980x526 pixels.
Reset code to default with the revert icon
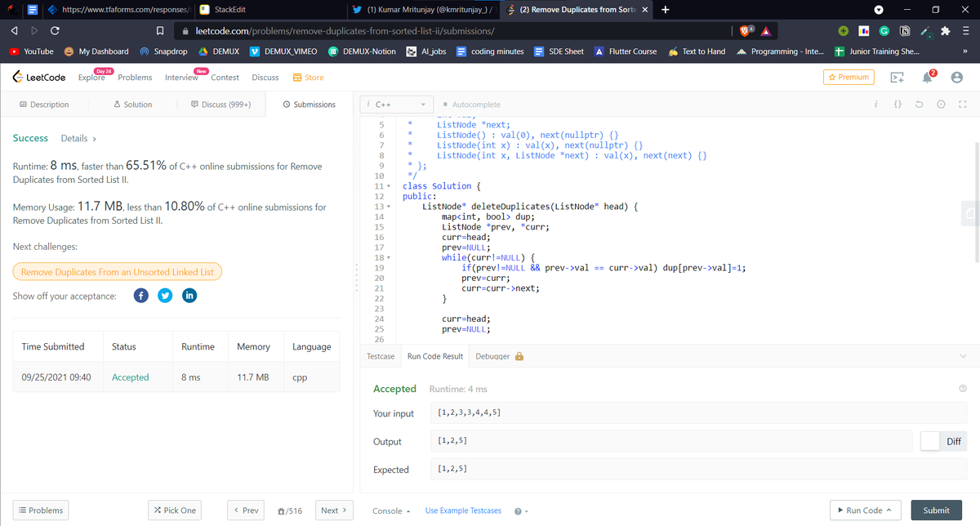click(920, 105)
